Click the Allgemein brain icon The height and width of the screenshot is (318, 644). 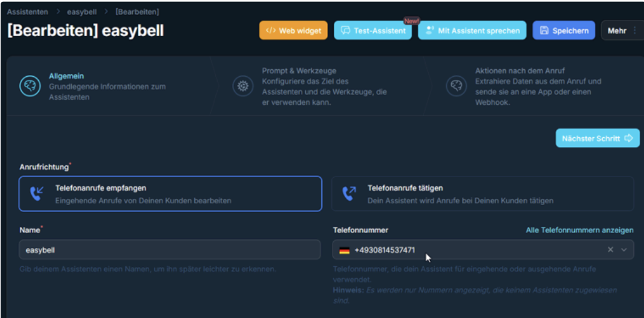(30, 86)
